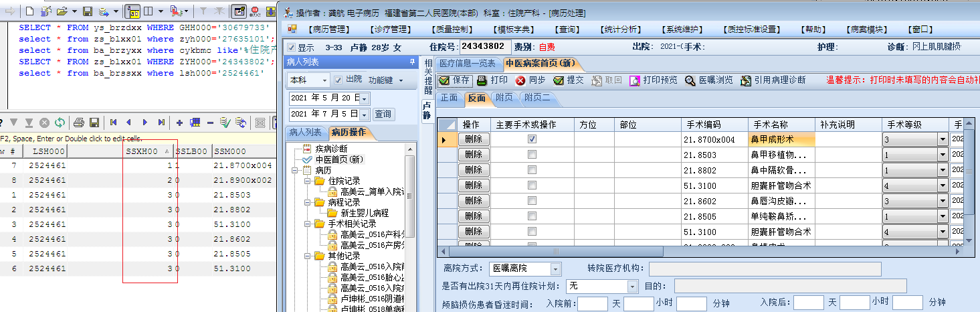Open the 31天内再住院计划 dropdown

(632, 286)
